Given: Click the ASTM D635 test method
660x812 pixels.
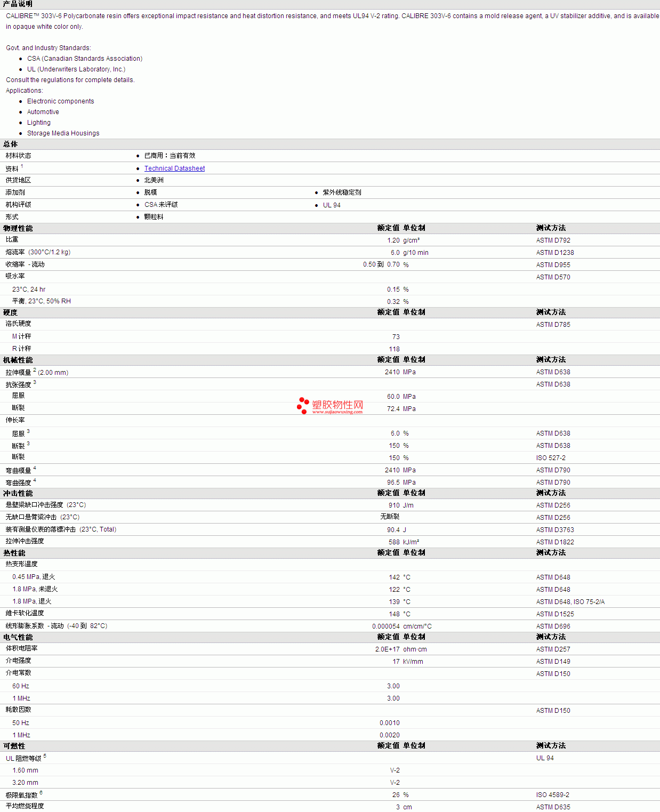Looking at the screenshot, I should coord(553,807).
